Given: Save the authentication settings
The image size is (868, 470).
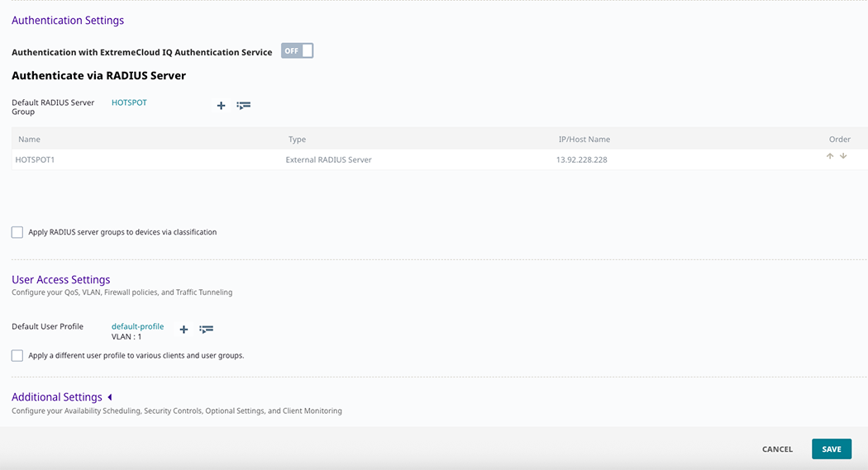Looking at the screenshot, I should [x=831, y=449].
